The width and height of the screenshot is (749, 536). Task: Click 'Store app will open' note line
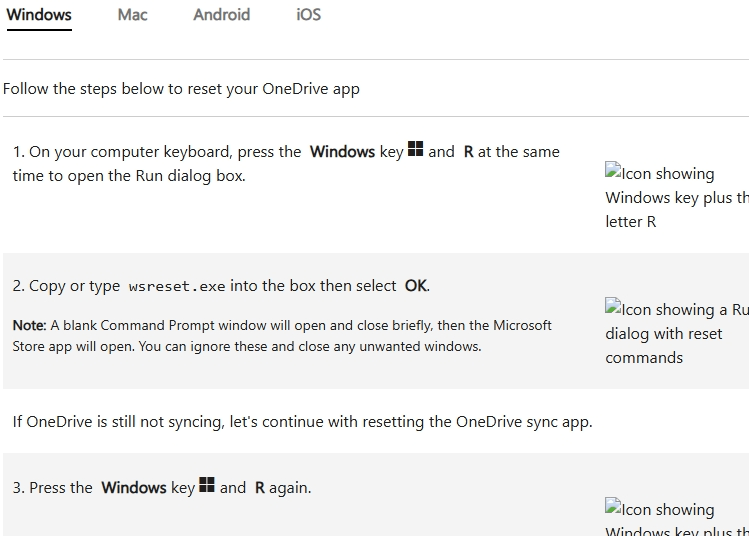pos(247,346)
